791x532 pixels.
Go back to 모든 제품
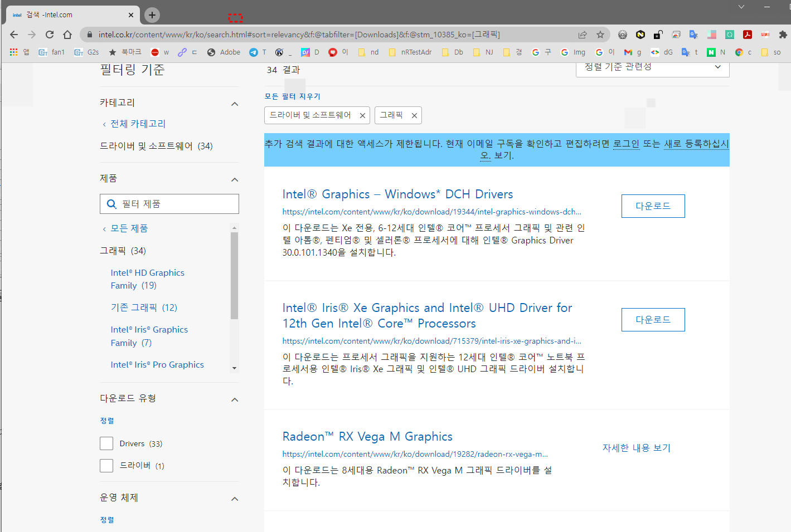(129, 228)
